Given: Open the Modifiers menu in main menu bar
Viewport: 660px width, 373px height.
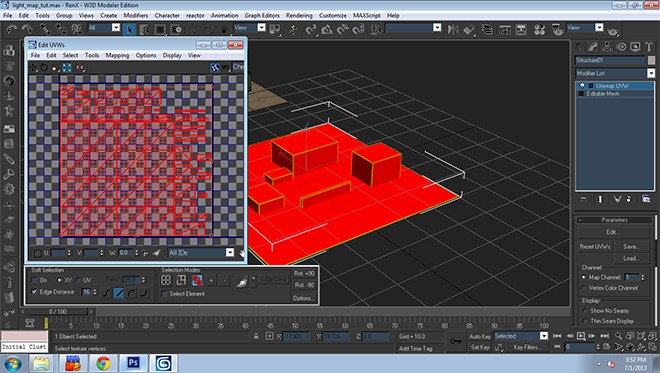Looking at the screenshot, I should [136, 16].
